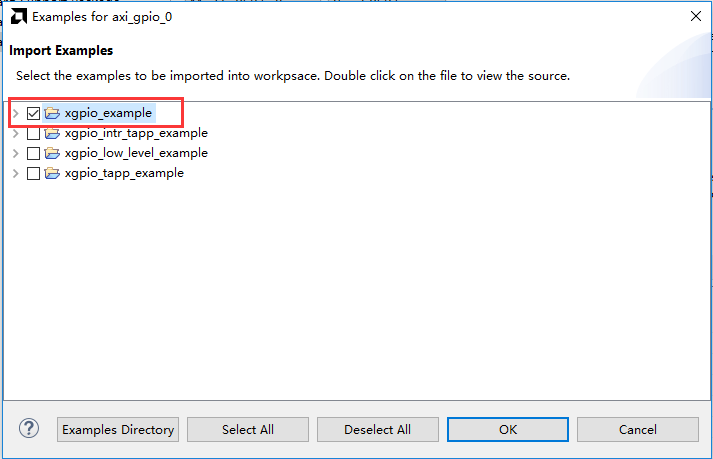Expand the xgpio_intr_tapp_example node arrow
Viewport: 713px width, 459px height.
pyautogui.click(x=15, y=133)
